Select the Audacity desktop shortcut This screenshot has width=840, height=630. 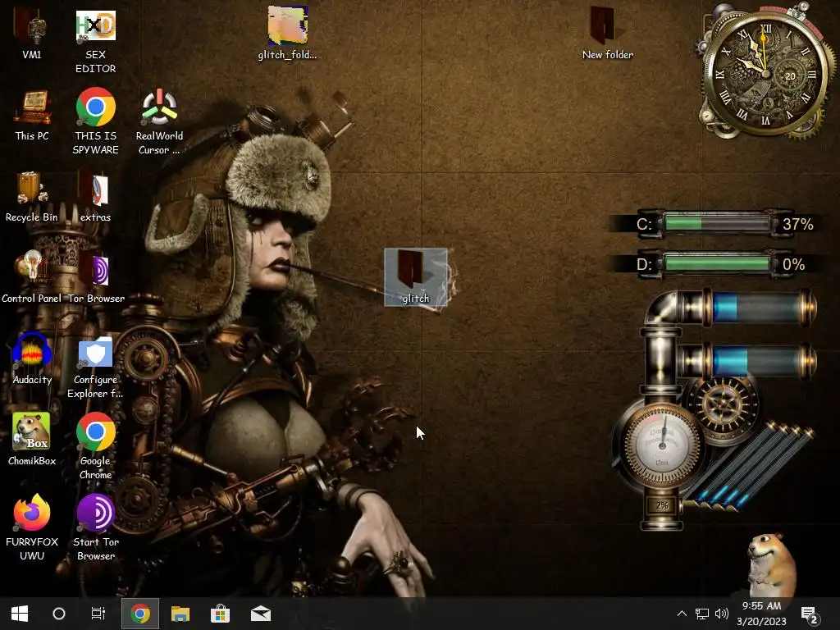(32, 359)
